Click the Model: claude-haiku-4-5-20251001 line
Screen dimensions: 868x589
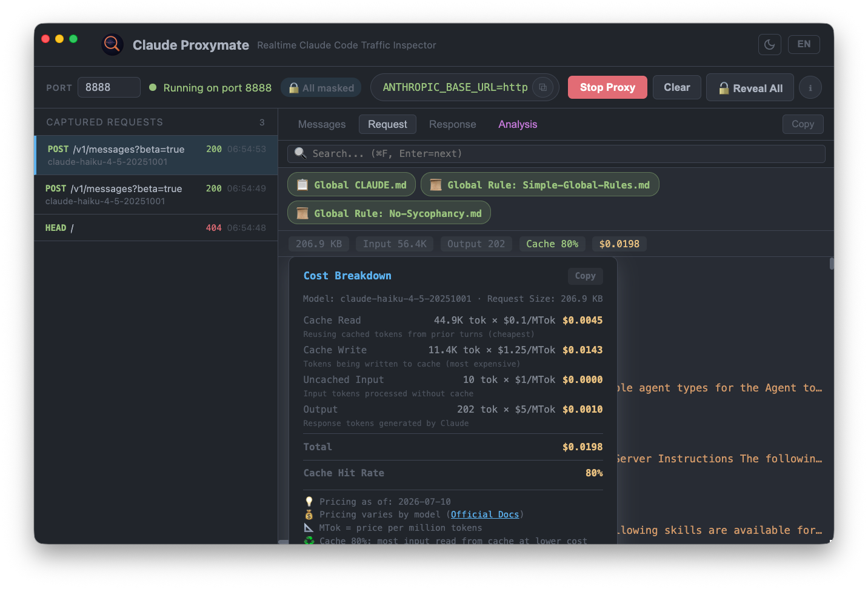(387, 299)
